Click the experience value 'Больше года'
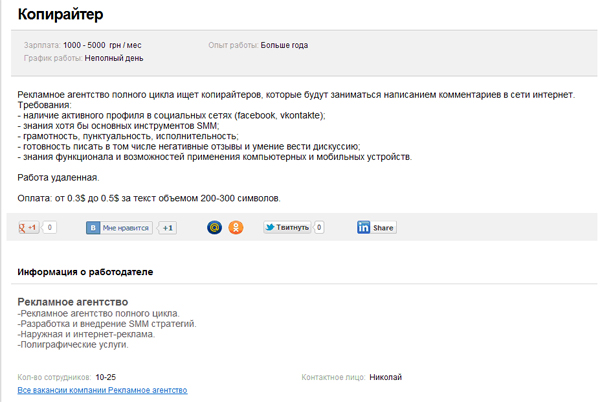600x402 pixels. (284, 45)
